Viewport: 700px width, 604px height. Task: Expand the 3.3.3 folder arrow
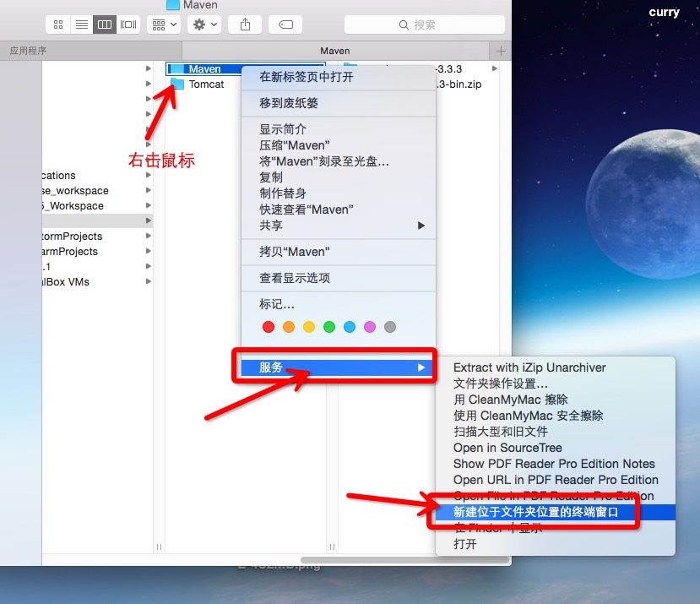495,68
